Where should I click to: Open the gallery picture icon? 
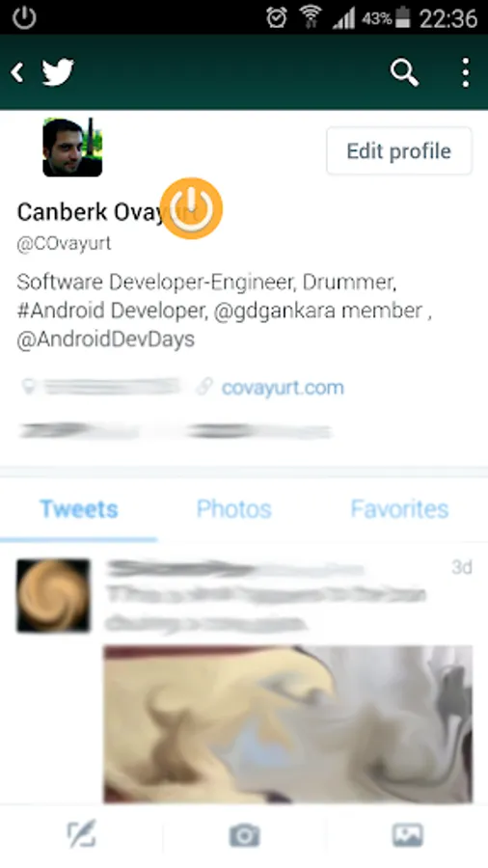click(408, 835)
